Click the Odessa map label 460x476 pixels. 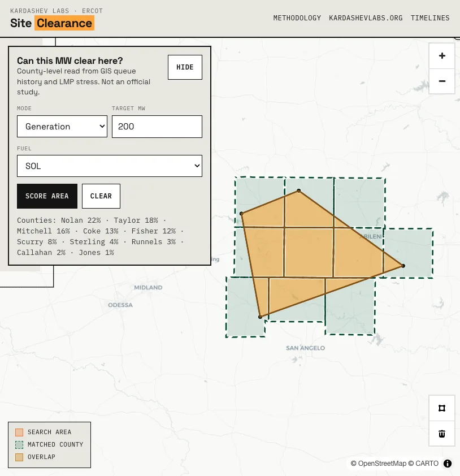pyautogui.click(x=120, y=305)
